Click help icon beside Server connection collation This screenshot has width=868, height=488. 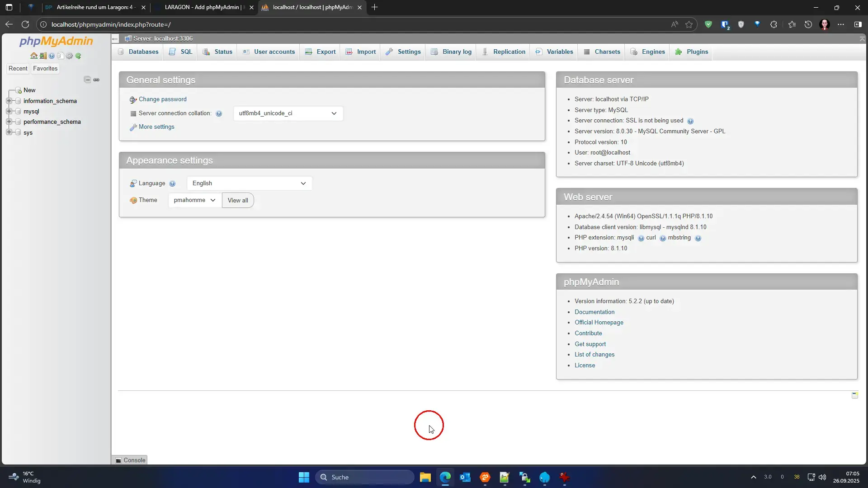click(219, 114)
